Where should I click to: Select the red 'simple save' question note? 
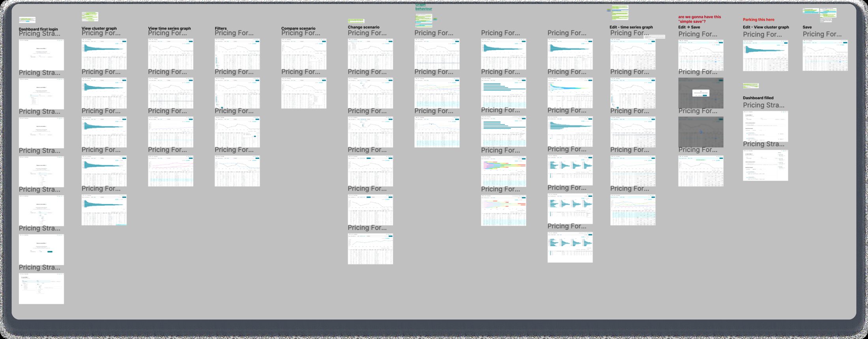[699, 19]
